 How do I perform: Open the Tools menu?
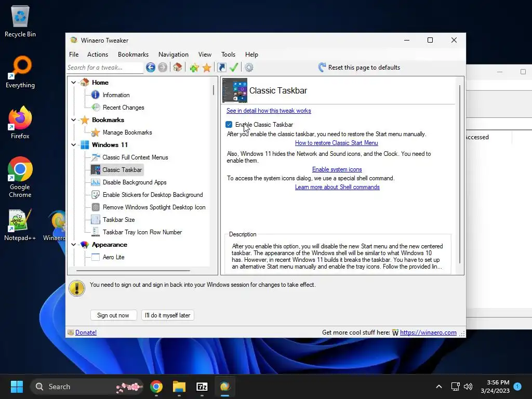pyautogui.click(x=229, y=55)
